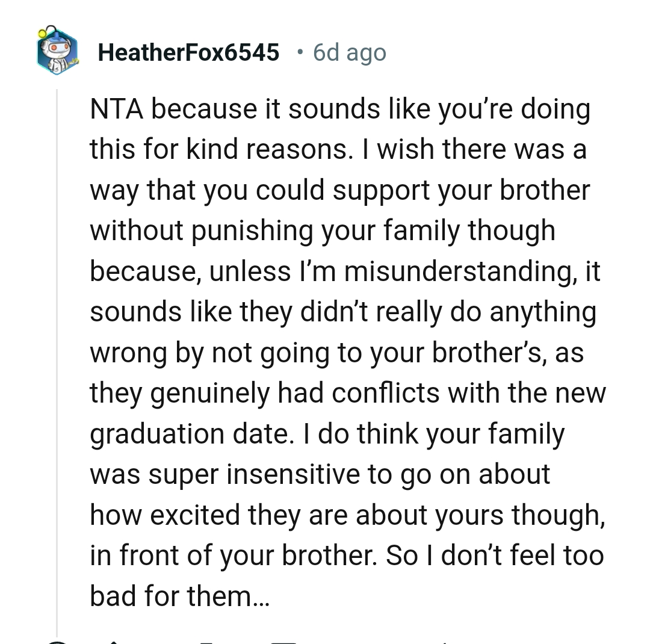Open HeatherFox6545's profile

(x=189, y=52)
